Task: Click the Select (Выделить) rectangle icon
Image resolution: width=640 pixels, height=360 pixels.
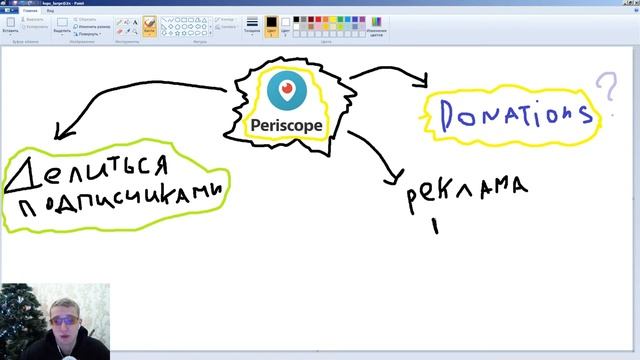Action: (x=62, y=22)
